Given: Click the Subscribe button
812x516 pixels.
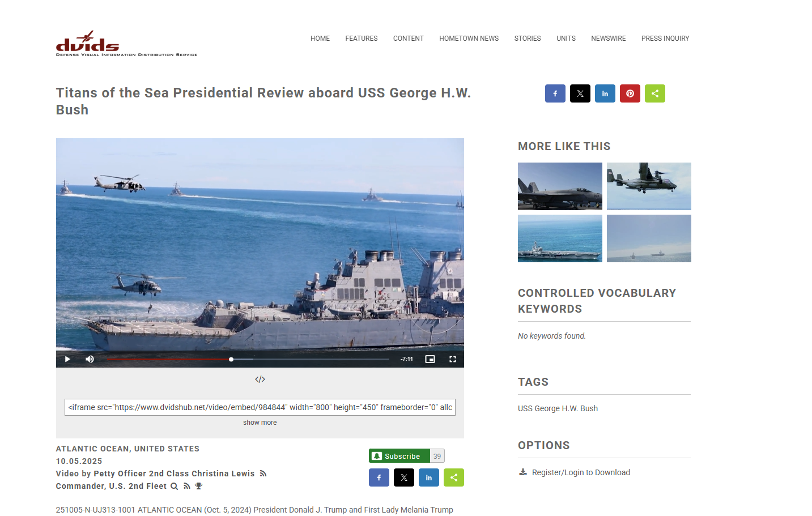Looking at the screenshot, I should point(399,456).
